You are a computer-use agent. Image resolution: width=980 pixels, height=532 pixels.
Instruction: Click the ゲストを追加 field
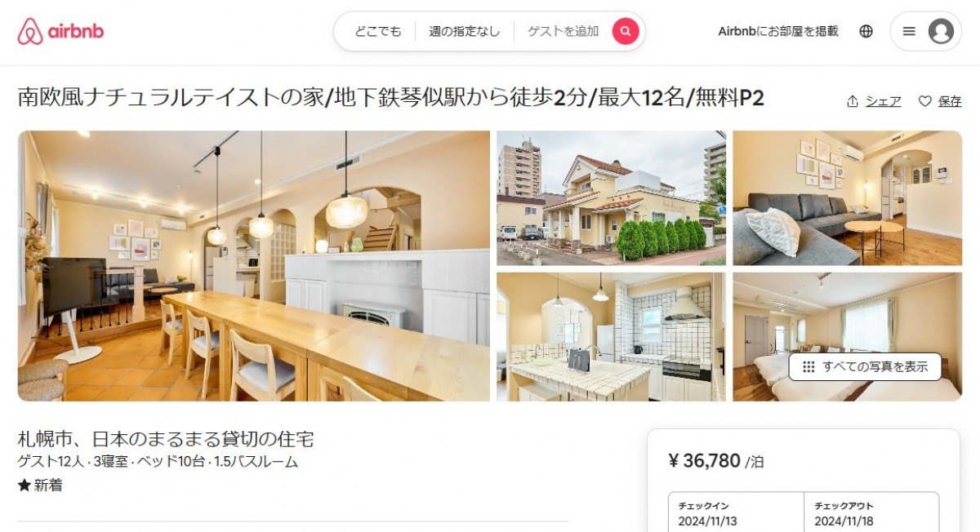tap(563, 31)
